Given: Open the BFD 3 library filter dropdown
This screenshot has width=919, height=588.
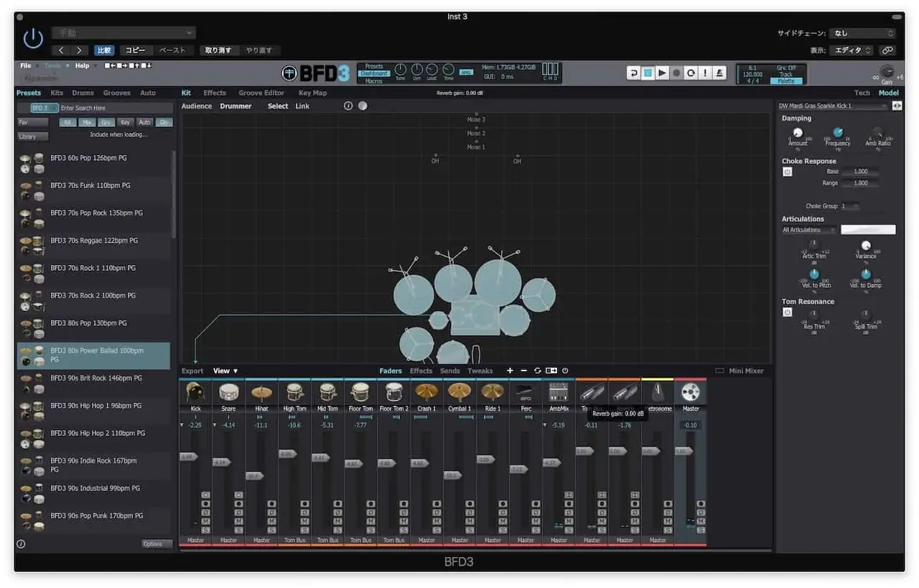Looking at the screenshot, I should (44, 108).
